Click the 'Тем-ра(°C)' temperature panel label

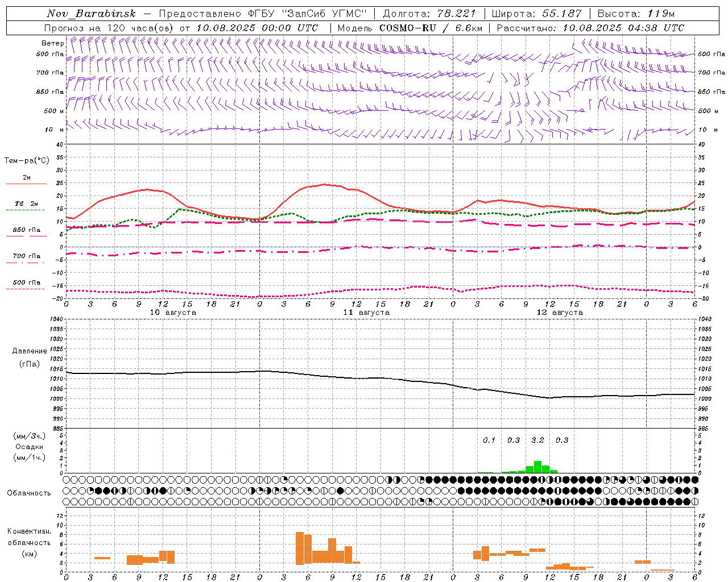pos(27,161)
